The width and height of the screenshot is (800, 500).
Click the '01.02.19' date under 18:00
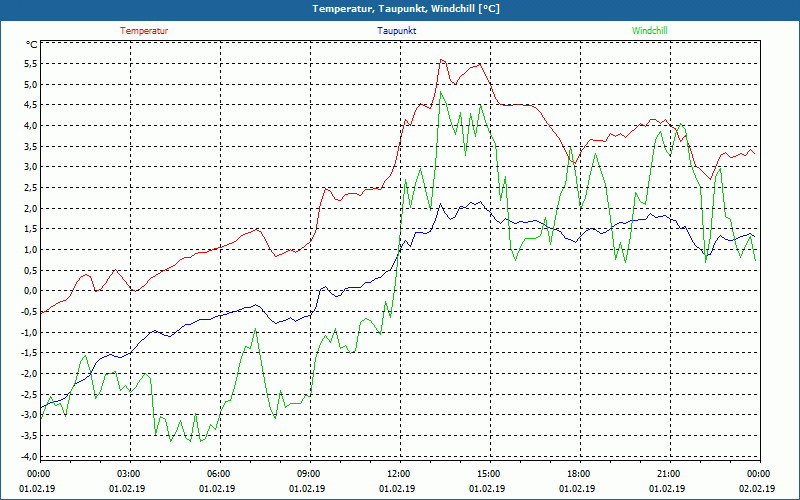click(x=577, y=488)
